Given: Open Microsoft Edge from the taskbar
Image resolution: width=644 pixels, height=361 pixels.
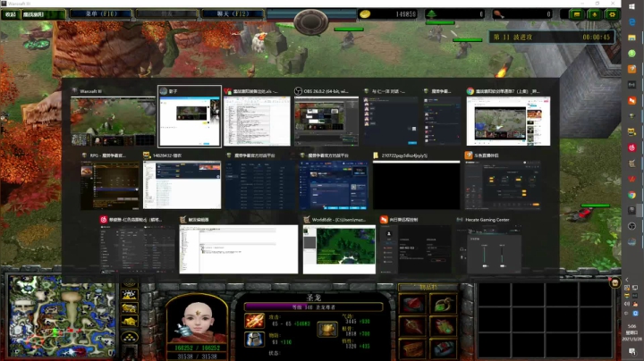Looking at the screenshot, I should pos(632,22).
